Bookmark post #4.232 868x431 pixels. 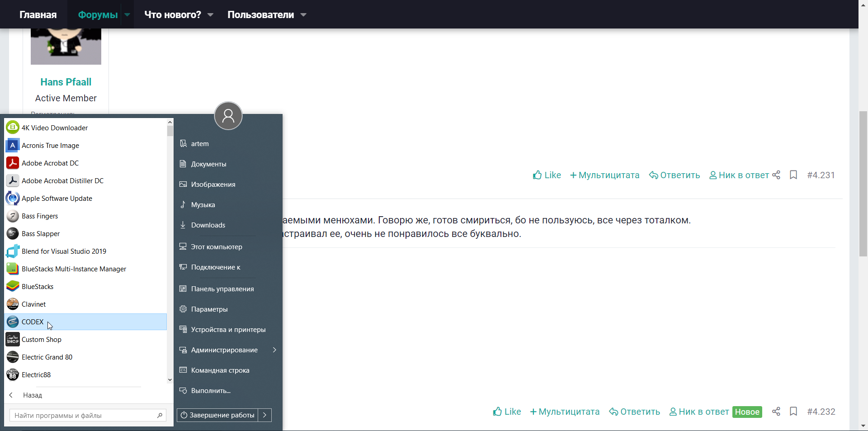[793, 412]
